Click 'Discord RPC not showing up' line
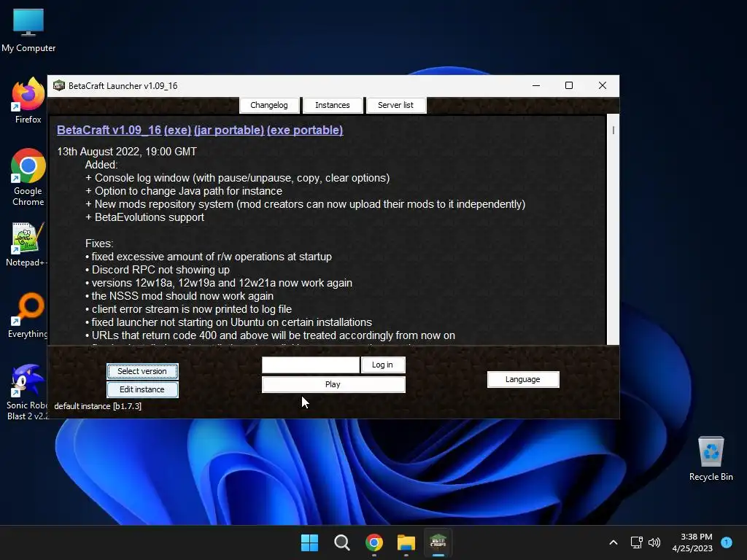 [x=158, y=270]
